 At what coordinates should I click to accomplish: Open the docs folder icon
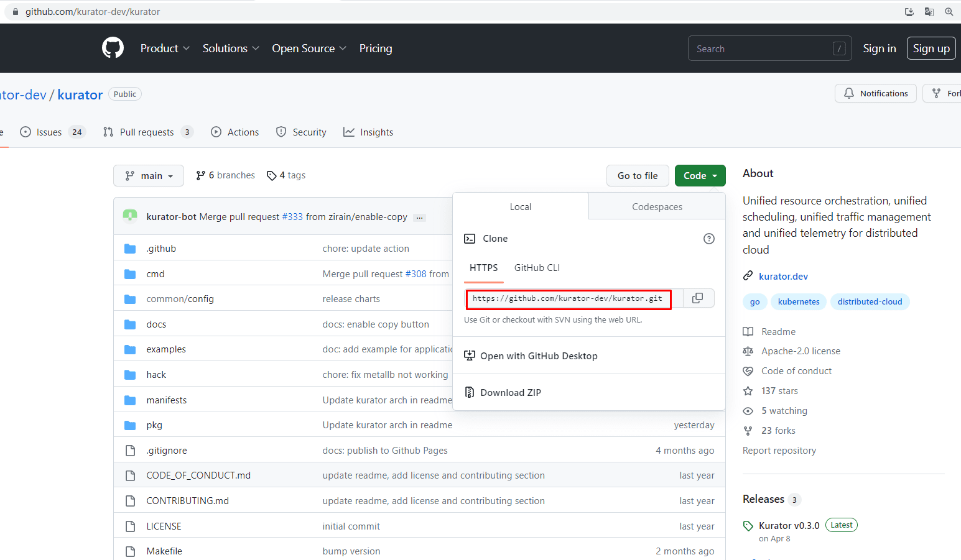click(130, 324)
